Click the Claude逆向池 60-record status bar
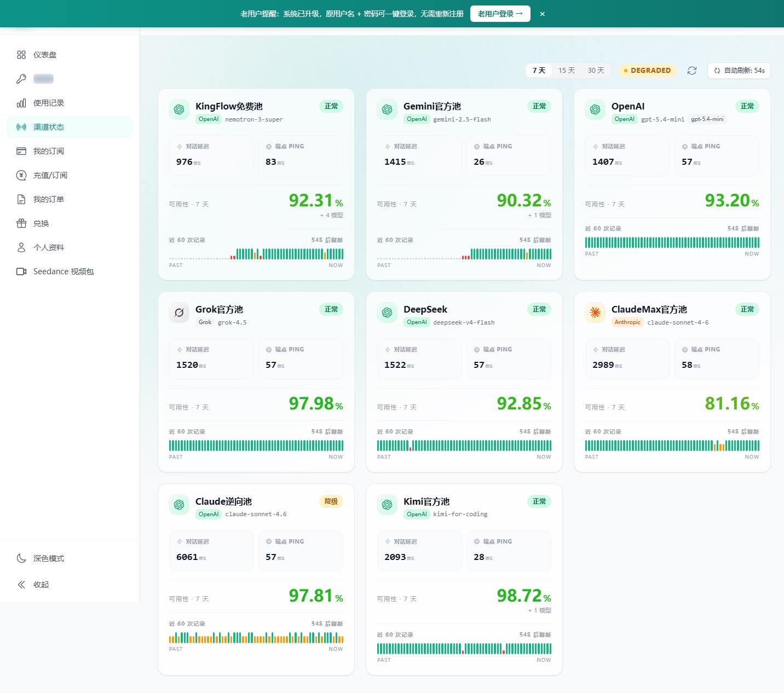The image size is (784, 693). (256, 638)
